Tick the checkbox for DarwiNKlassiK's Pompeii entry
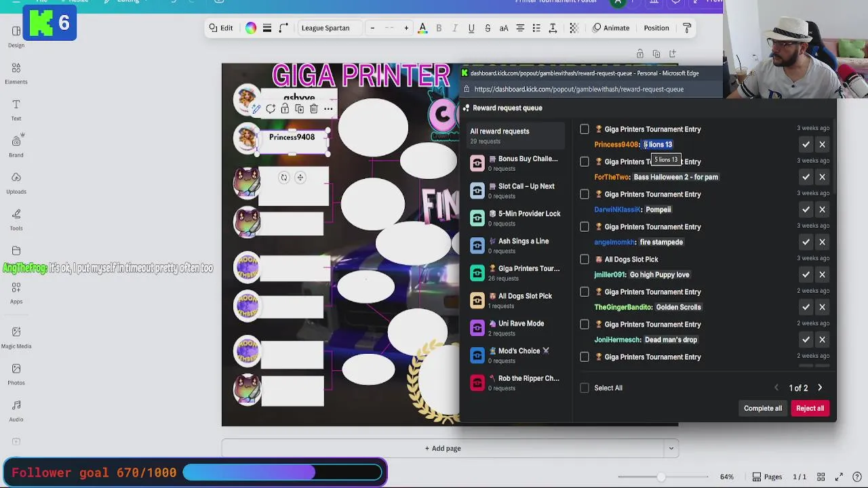868x488 pixels. (585, 194)
